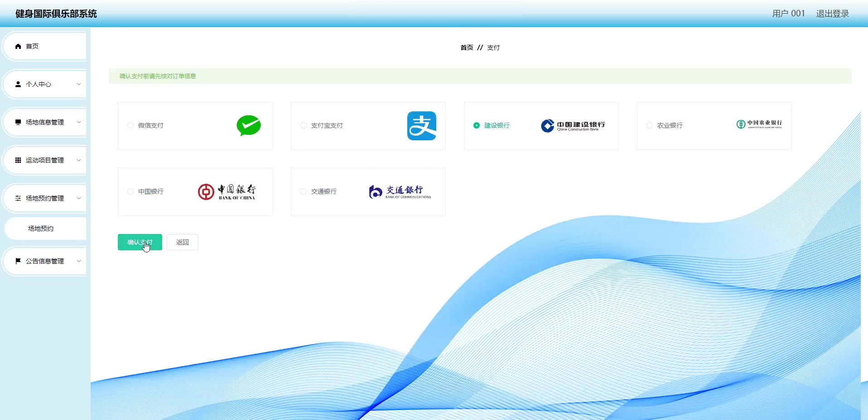
Task: Click the 健身国际俱乐部系统 title
Action: pyautogui.click(x=56, y=14)
